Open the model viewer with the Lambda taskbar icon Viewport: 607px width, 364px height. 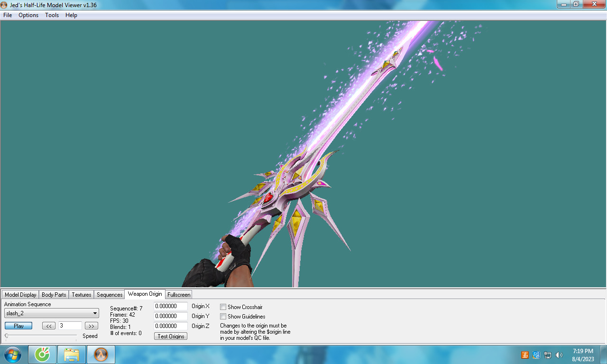point(101,354)
